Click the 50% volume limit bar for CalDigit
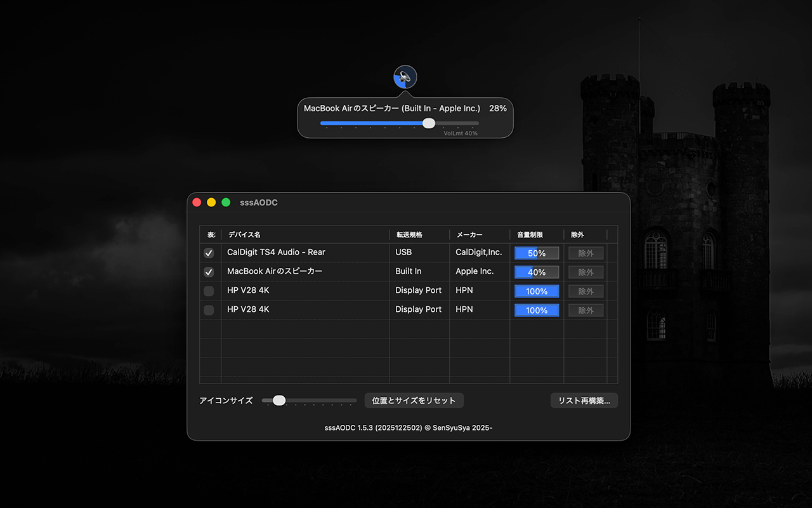This screenshot has height=508, width=812. 537,253
